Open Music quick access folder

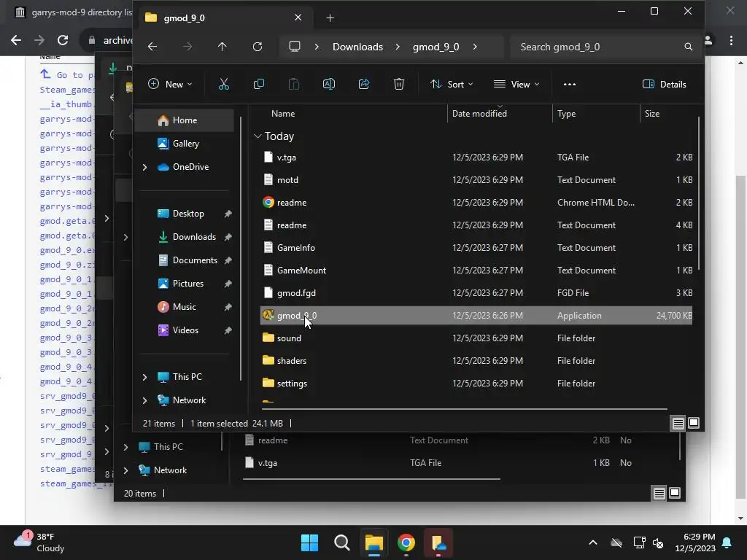click(x=185, y=307)
